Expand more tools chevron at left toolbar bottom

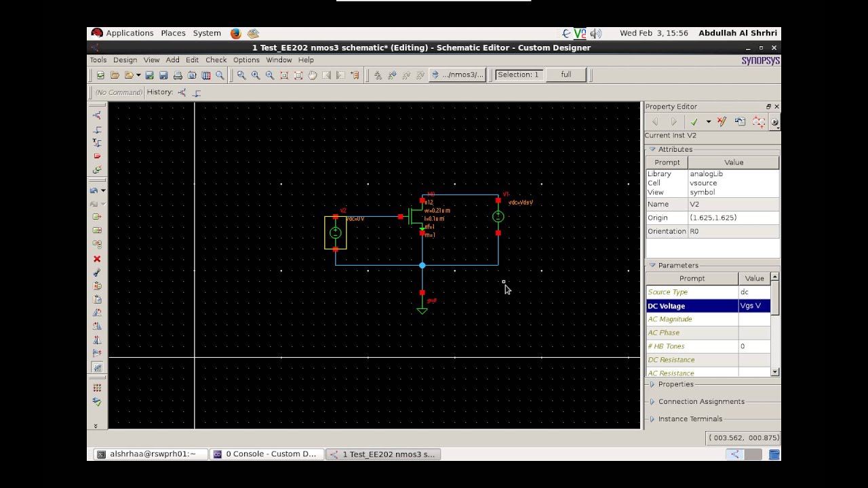pos(96,426)
